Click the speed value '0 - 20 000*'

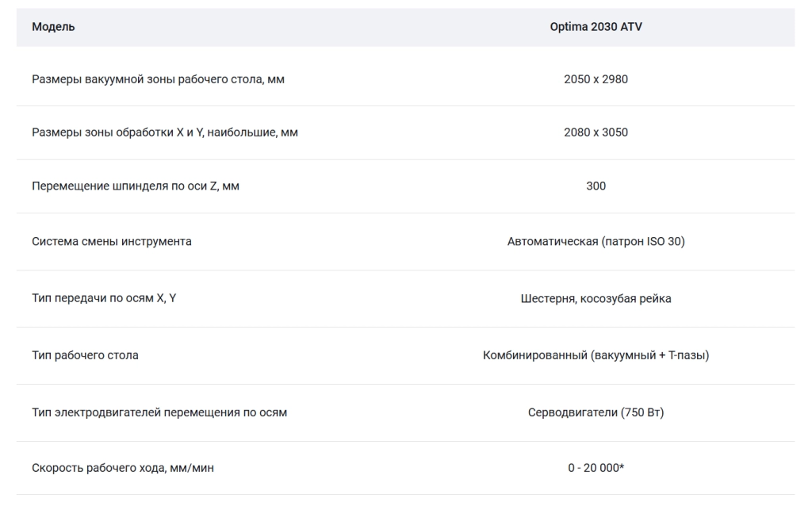click(x=596, y=468)
